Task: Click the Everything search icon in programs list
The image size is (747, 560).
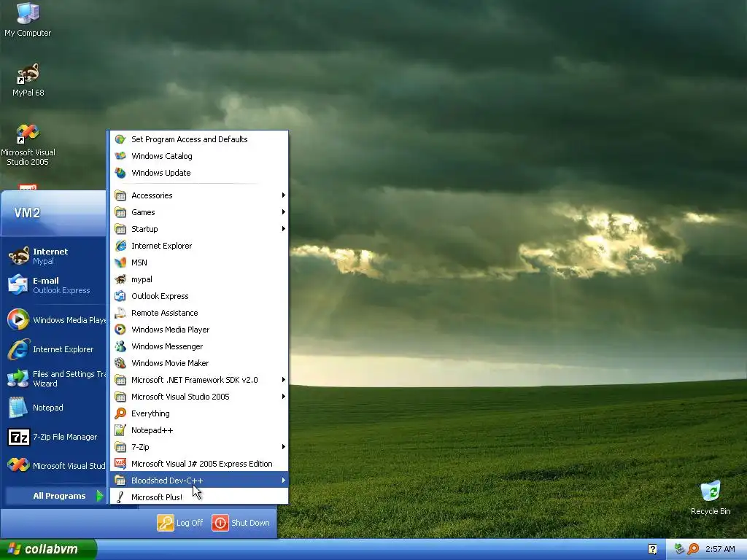Action: [120, 413]
